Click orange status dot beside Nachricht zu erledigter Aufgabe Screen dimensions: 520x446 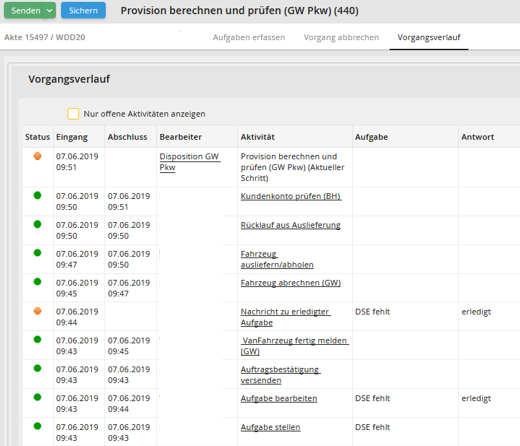click(x=38, y=311)
